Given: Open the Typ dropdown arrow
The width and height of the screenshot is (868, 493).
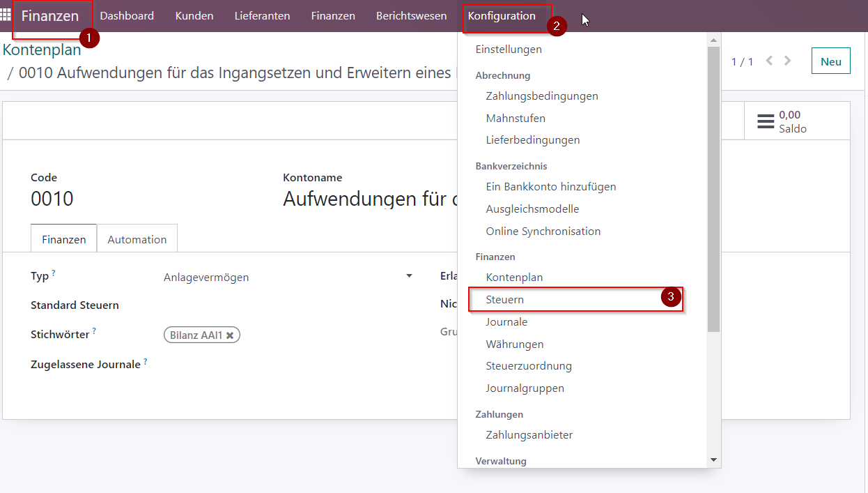Looking at the screenshot, I should pyautogui.click(x=409, y=276).
